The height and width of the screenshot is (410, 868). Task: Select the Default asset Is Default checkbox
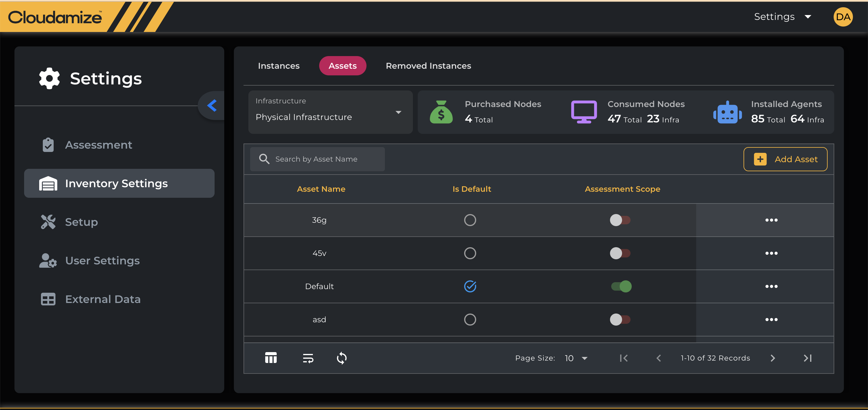(470, 286)
